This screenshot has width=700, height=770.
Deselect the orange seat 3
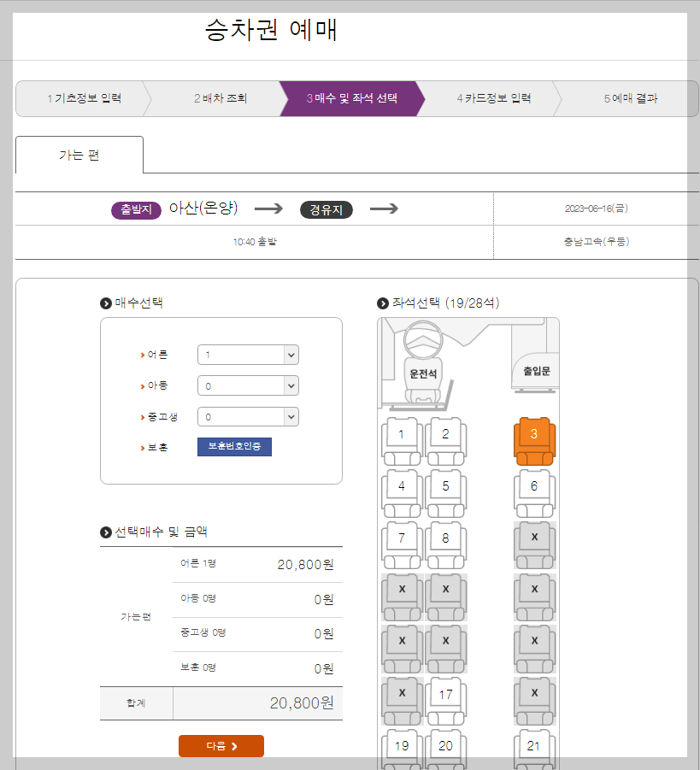tap(534, 441)
